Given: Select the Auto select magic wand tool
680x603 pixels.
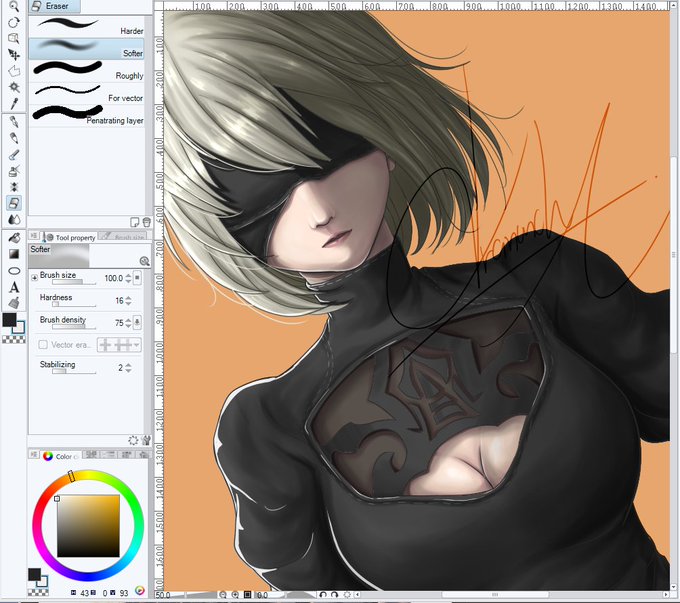Looking at the screenshot, I should pos(14,87).
